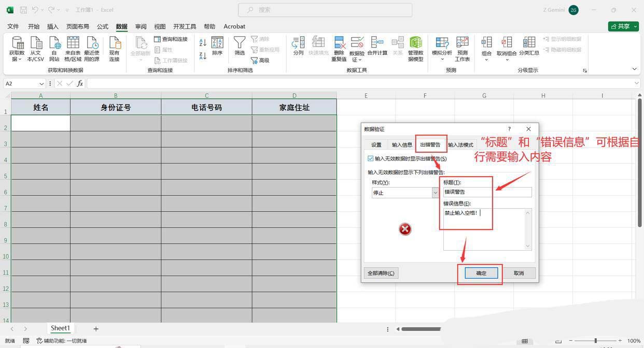The image size is (644, 348).
Task: Click the save icon in title bar
Action: (x=23, y=10)
